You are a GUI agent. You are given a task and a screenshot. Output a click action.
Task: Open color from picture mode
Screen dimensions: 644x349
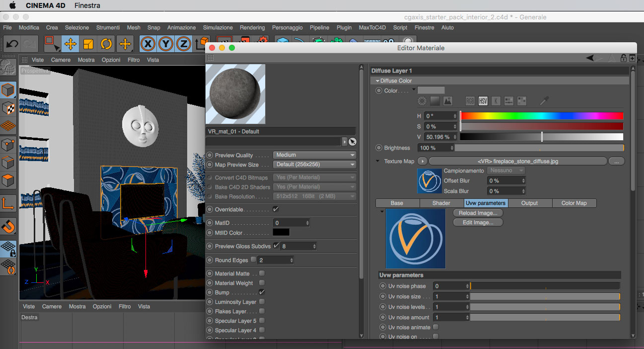click(x=448, y=101)
